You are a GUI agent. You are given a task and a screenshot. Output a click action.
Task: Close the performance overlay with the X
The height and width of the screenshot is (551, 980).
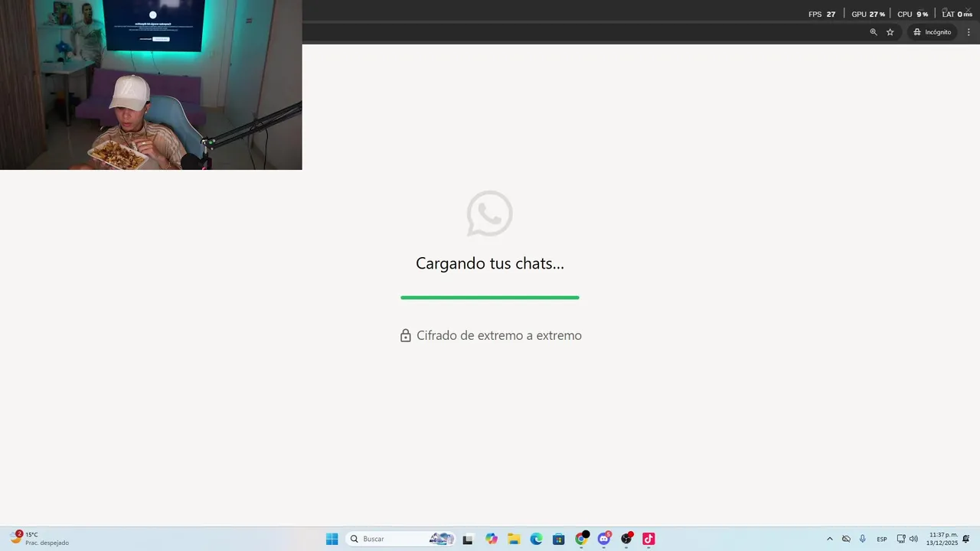coord(968,11)
